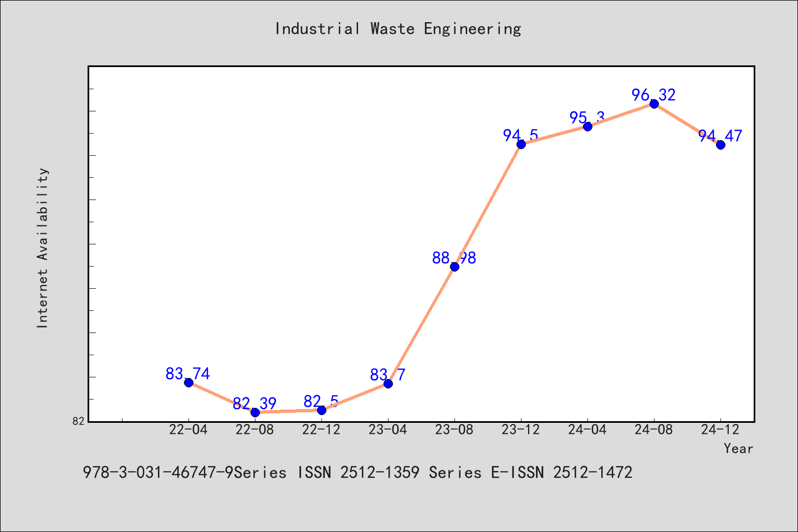798x532 pixels.
Task: Click the 96.32 value label
Action: pos(653,95)
